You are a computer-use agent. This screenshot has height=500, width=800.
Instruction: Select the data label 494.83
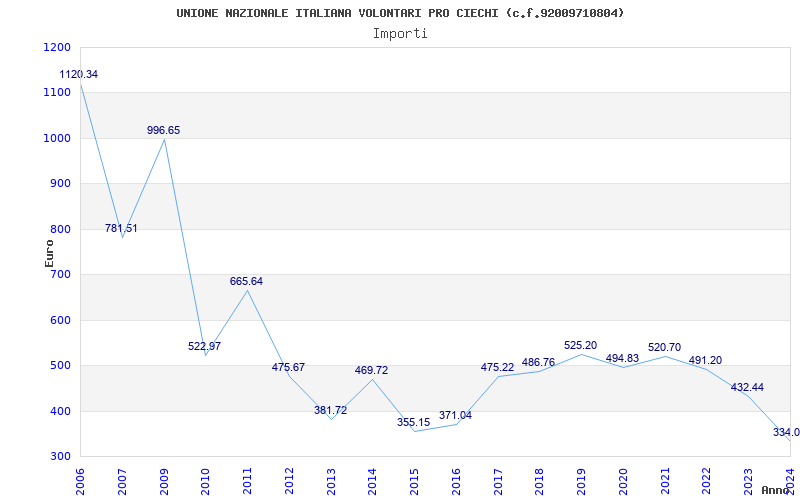click(622, 359)
